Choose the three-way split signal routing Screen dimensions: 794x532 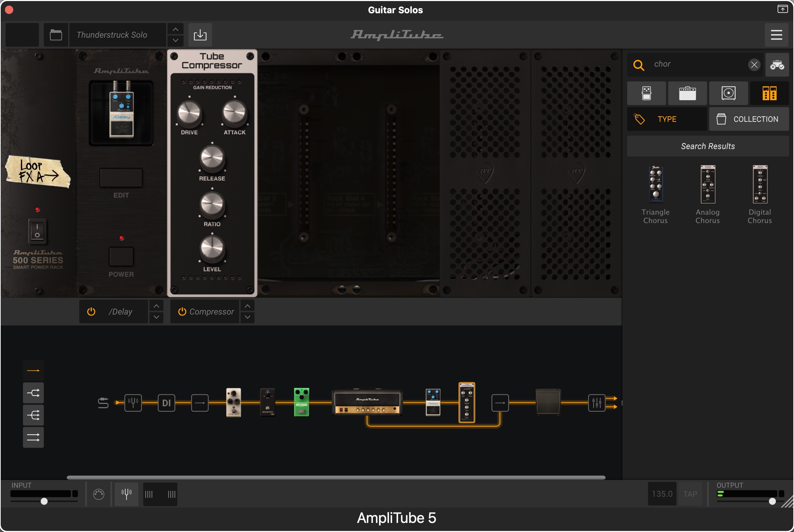point(34,415)
